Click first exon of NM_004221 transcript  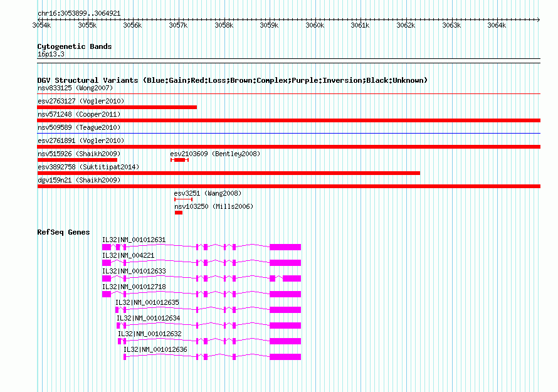coord(107,263)
